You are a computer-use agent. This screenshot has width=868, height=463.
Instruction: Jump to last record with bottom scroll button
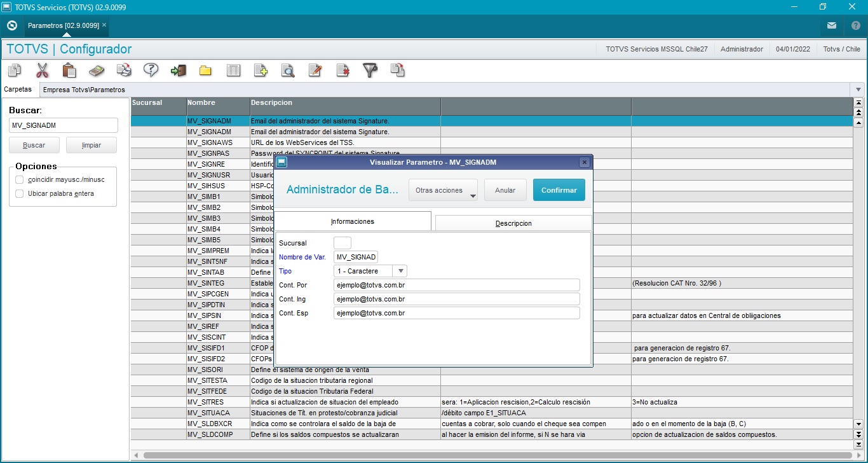(x=859, y=444)
